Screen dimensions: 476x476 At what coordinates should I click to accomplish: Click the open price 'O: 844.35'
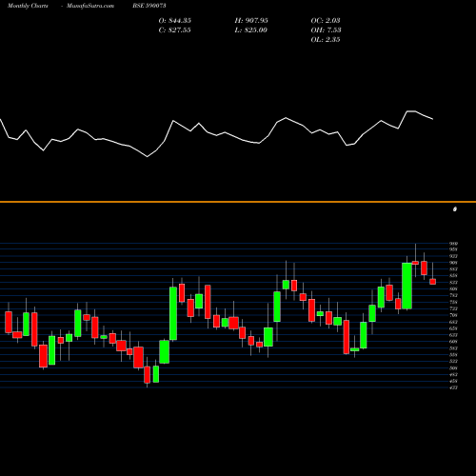pos(175,20)
